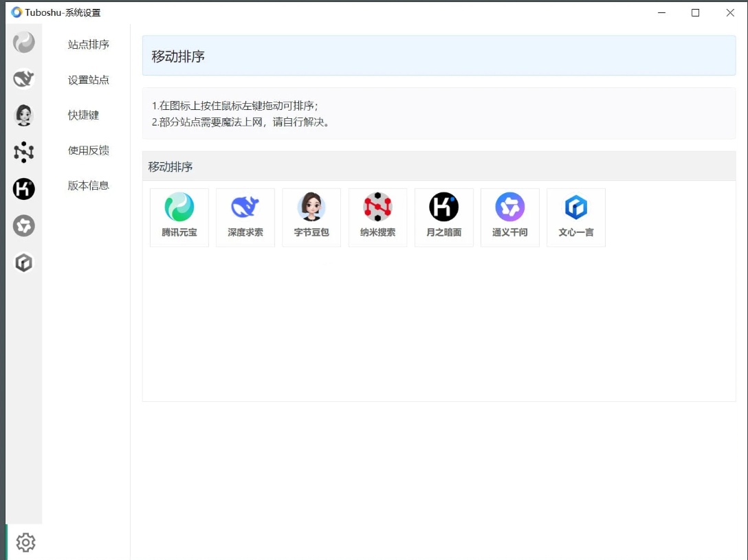Image resolution: width=748 pixels, height=560 pixels.
Task: Select the 文心一言 icon in the sidebar
Action: (x=24, y=262)
